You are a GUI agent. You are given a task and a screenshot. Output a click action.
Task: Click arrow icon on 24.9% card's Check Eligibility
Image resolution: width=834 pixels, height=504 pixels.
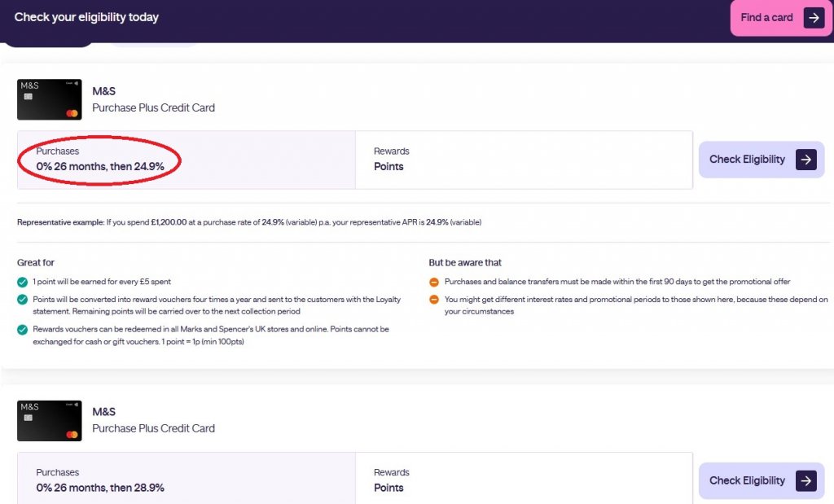(805, 160)
